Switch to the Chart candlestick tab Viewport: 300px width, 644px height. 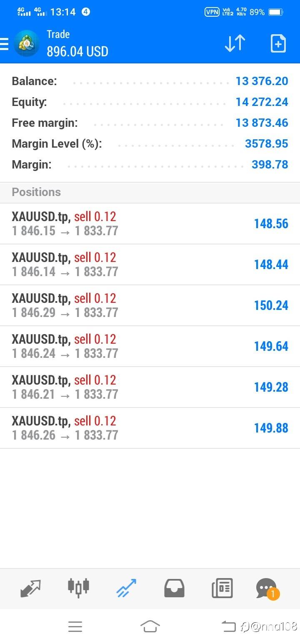(x=78, y=587)
